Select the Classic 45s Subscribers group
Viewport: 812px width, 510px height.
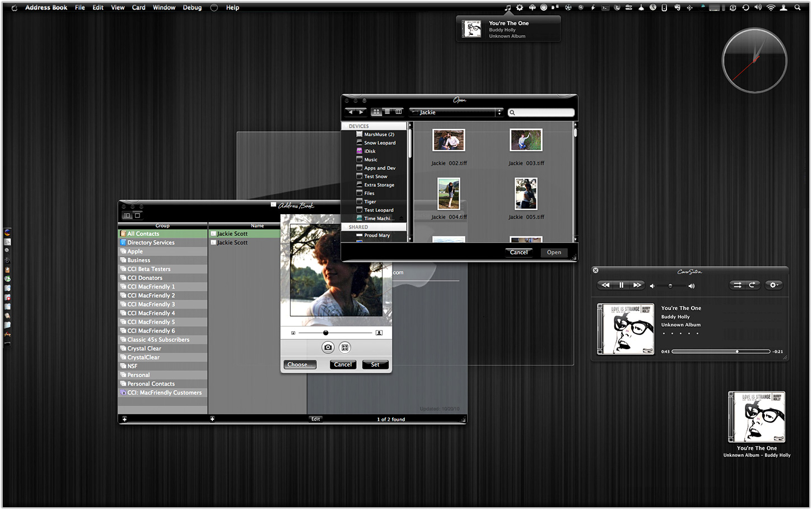(x=162, y=340)
